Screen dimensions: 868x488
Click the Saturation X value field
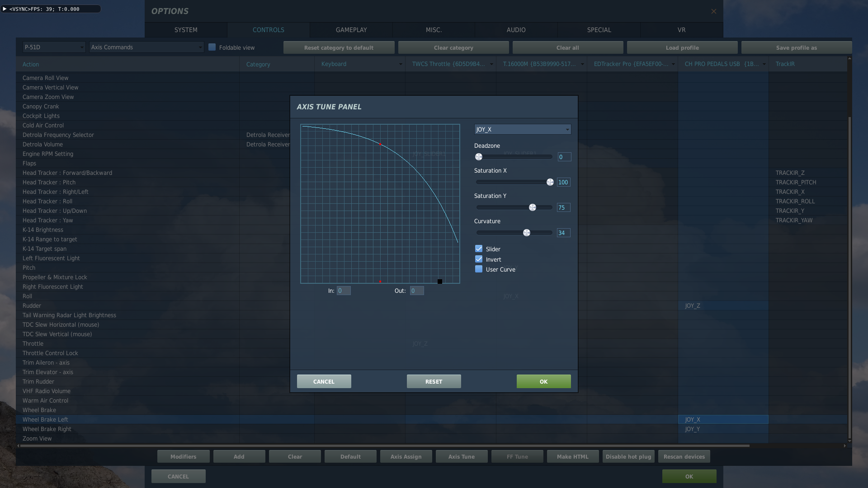[x=564, y=182]
